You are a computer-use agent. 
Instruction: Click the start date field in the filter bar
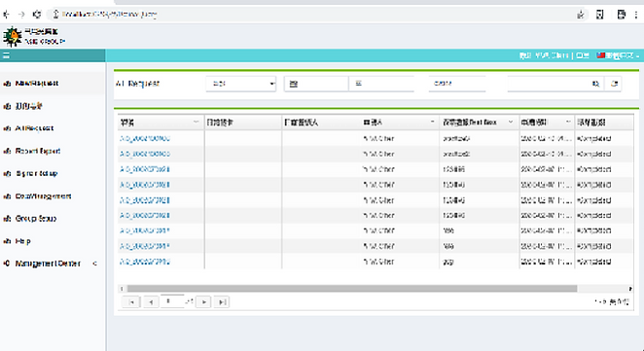[316, 84]
